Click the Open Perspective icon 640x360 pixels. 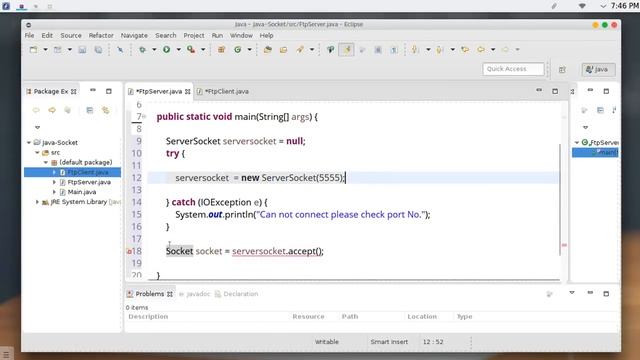tap(562, 69)
